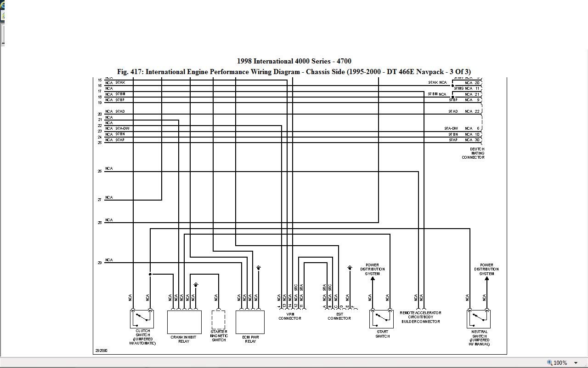This screenshot has height=368, width=588.
Task: Open the zoom level dropdown arrow
Action: (x=576, y=363)
